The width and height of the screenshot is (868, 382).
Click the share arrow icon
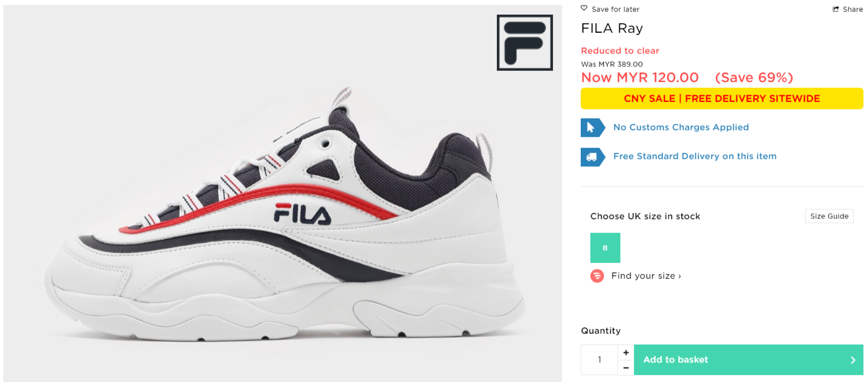836,9
